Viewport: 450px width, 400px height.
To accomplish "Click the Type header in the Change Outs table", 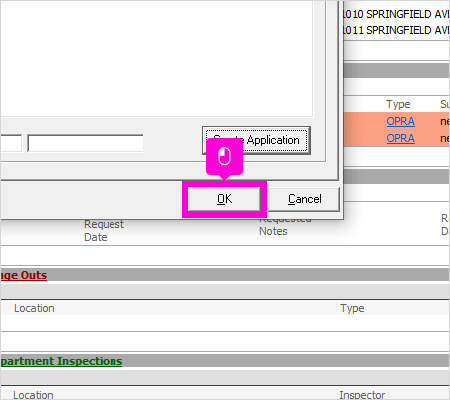I will point(352,308).
